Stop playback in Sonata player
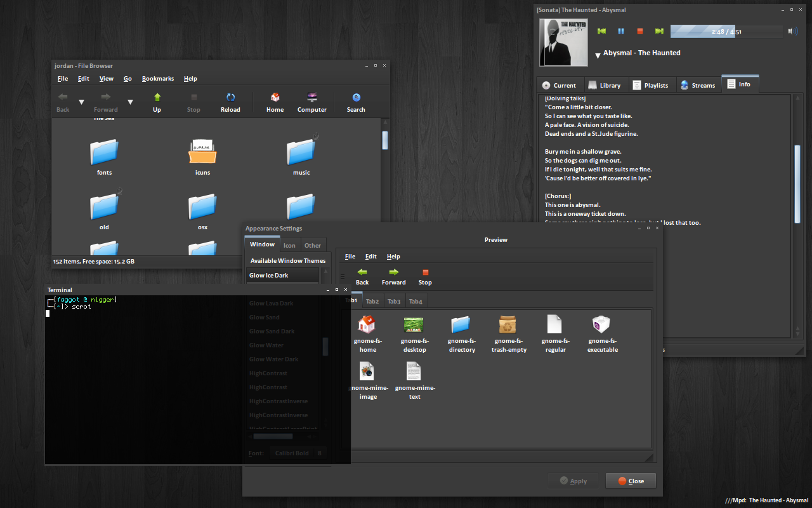This screenshot has height=508, width=812. (640, 31)
